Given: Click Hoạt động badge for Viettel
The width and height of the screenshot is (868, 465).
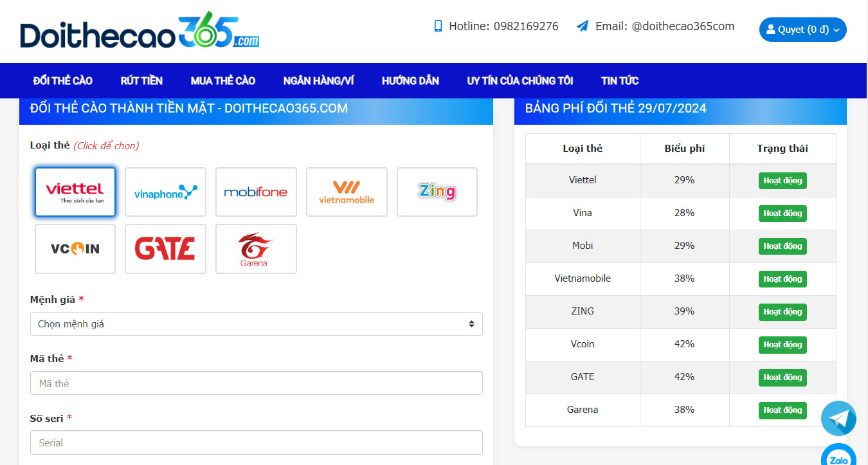Looking at the screenshot, I should [x=782, y=181].
